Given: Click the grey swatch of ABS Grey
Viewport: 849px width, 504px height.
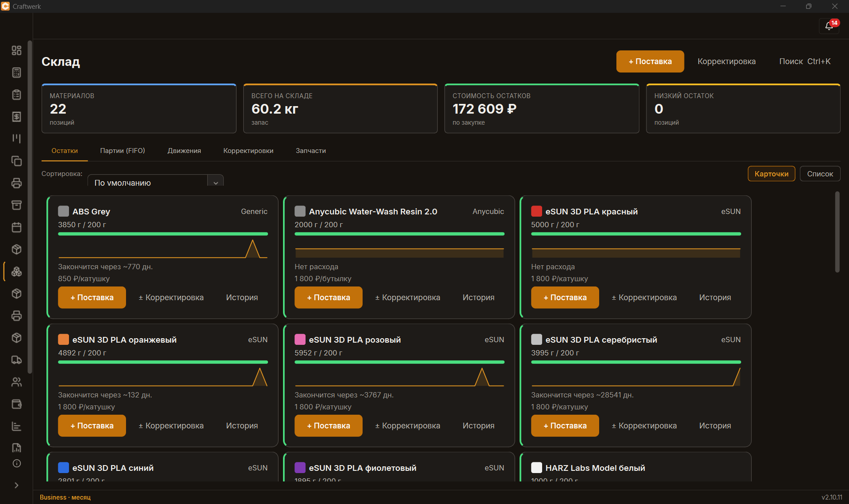Looking at the screenshot, I should click(x=63, y=211).
